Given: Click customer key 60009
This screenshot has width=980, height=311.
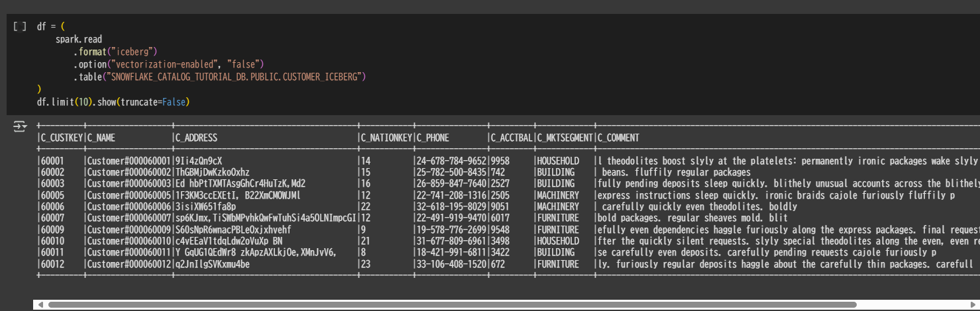Looking at the screenshot, I should click(x=52, y=230).
